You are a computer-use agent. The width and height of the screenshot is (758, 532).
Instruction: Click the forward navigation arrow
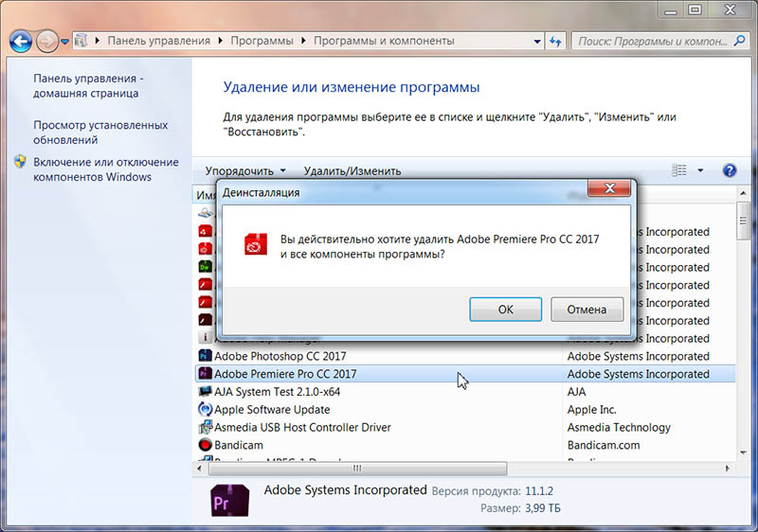click(x=47, y=42)
